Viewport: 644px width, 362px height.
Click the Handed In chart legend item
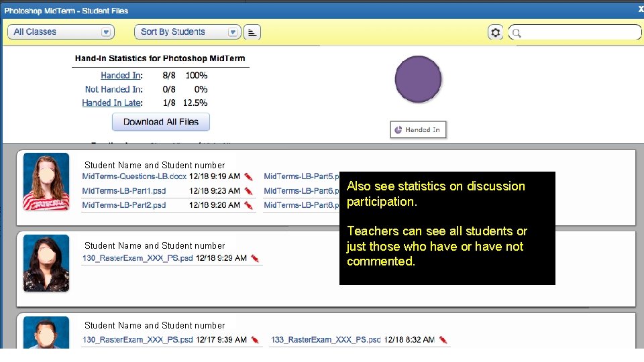pyautogui.click(x=418, y=129)
